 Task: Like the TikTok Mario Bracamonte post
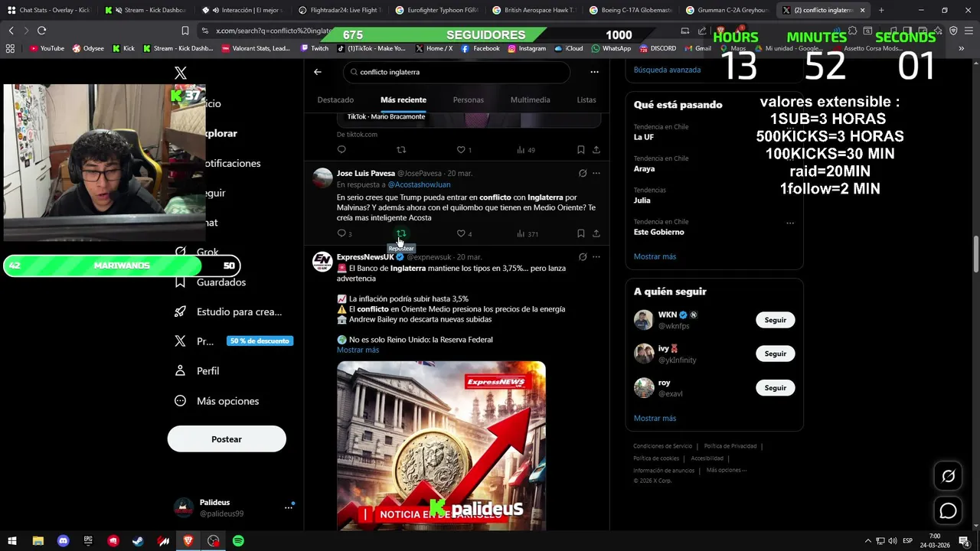pyautogui.click(x=461, y=150)
